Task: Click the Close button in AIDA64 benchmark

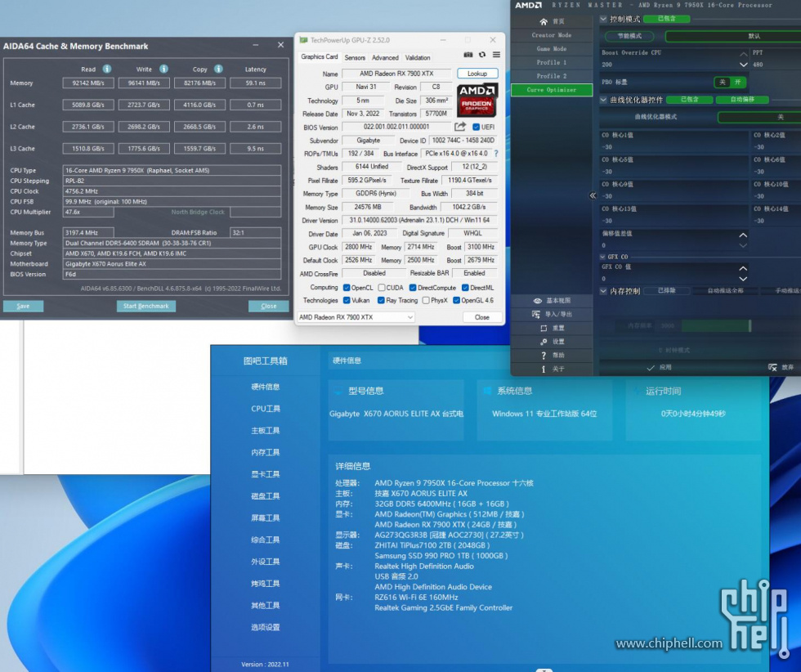Action: (x=269, y=306)
